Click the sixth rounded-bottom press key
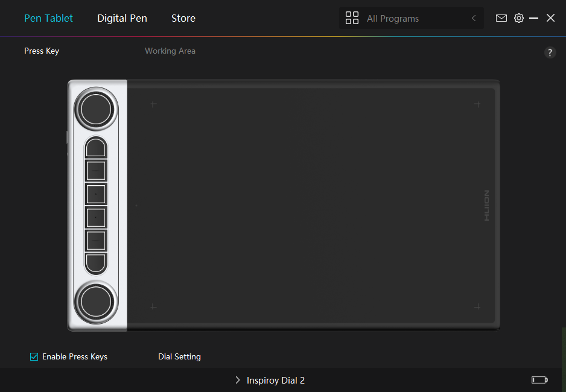566x392 pixels. point(96,264)
